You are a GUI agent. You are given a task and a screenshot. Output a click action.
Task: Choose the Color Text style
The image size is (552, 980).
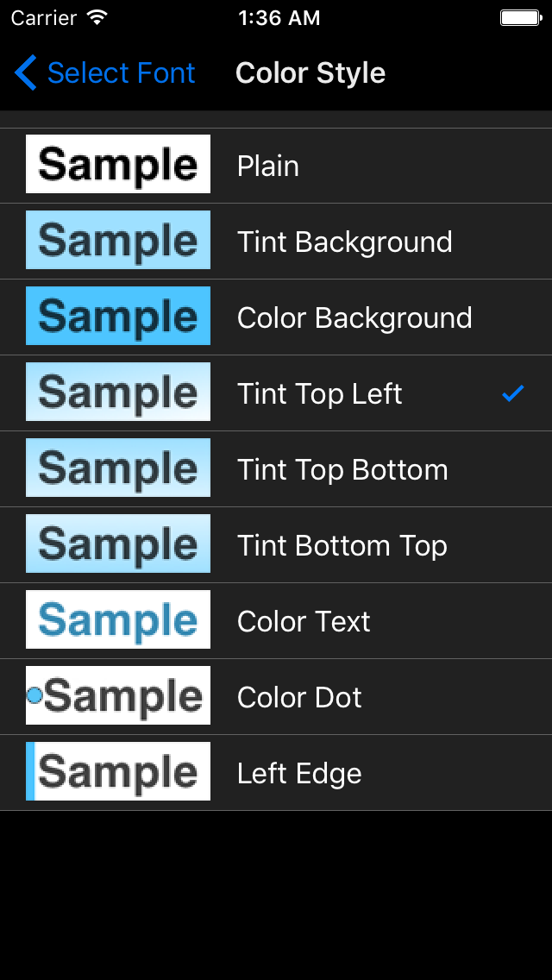point(304,622)
